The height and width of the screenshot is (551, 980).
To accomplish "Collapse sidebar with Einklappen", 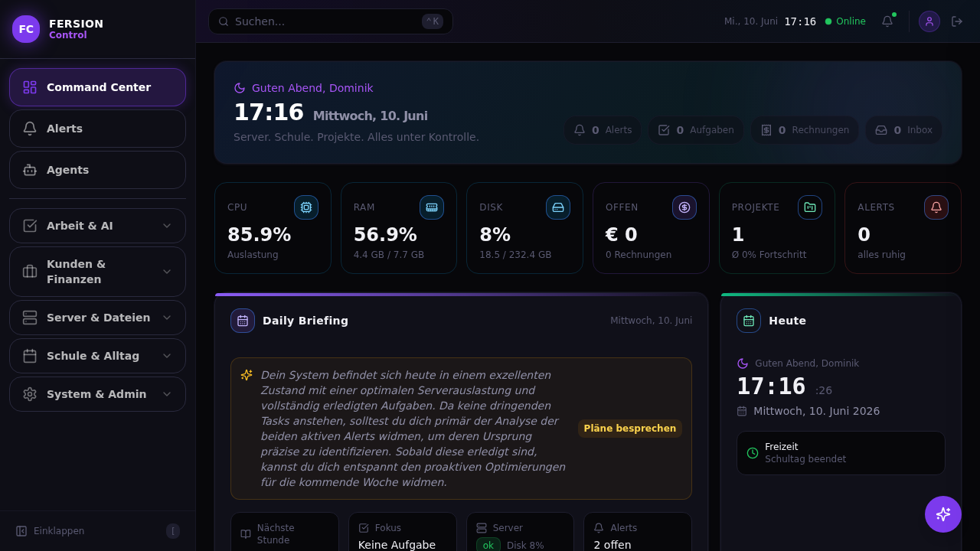I will [x=97, y=531].
